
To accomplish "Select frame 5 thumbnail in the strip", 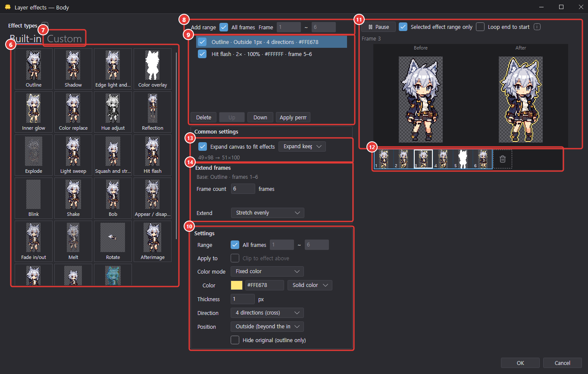I will pos(463,159).
